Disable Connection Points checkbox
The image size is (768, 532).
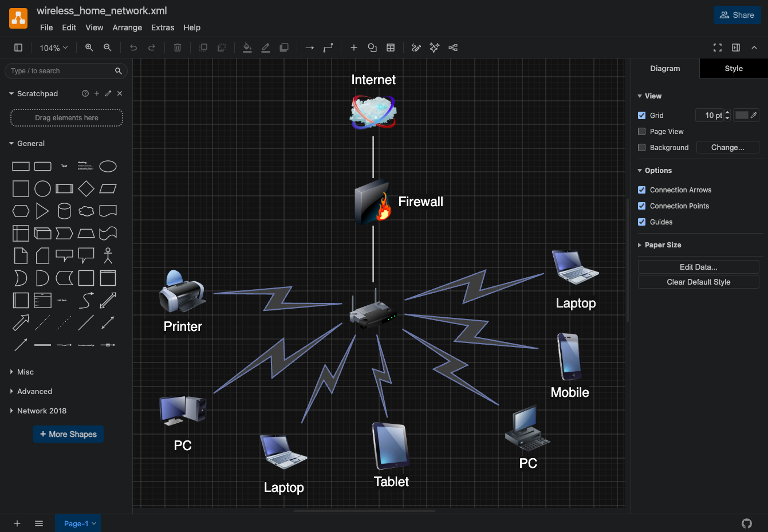642,206
